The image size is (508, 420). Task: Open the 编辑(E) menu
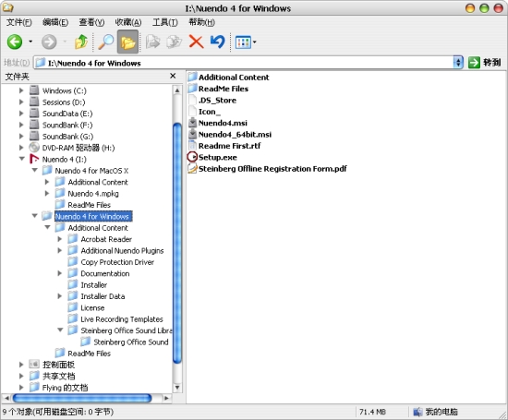(x=55, y=22)
